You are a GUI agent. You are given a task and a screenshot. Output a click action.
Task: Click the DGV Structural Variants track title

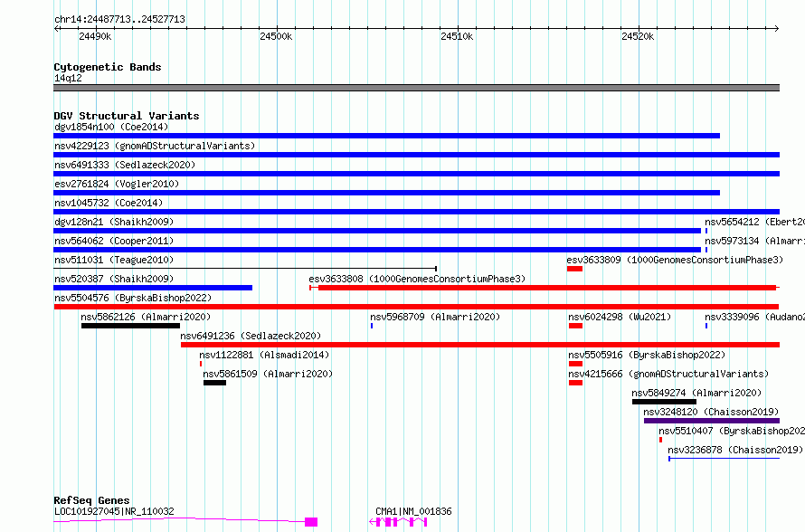pos(127,116)
